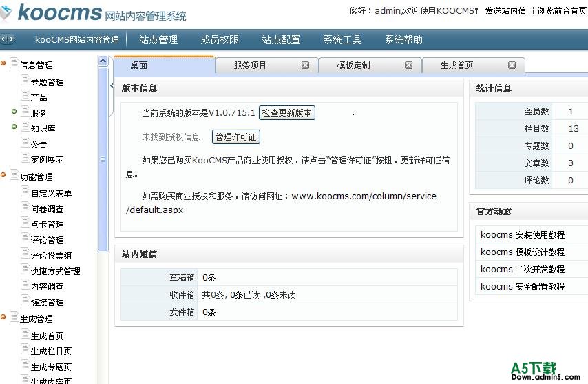Viewport: 588px width, 384px height.
Task: Toggle the sidebar arrows icon in the nav bar
Action: point(8,39)
